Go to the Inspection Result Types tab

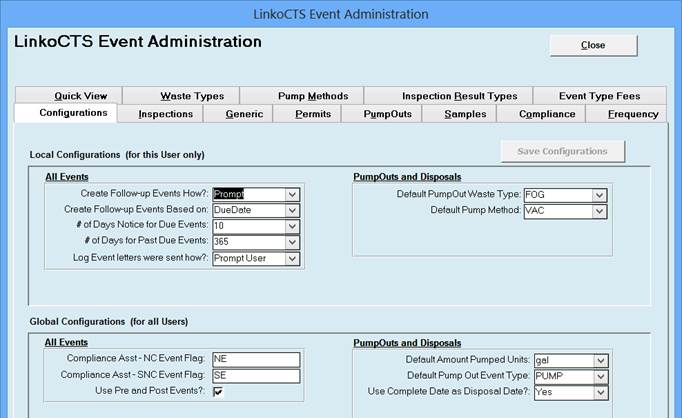click(459, 96)
